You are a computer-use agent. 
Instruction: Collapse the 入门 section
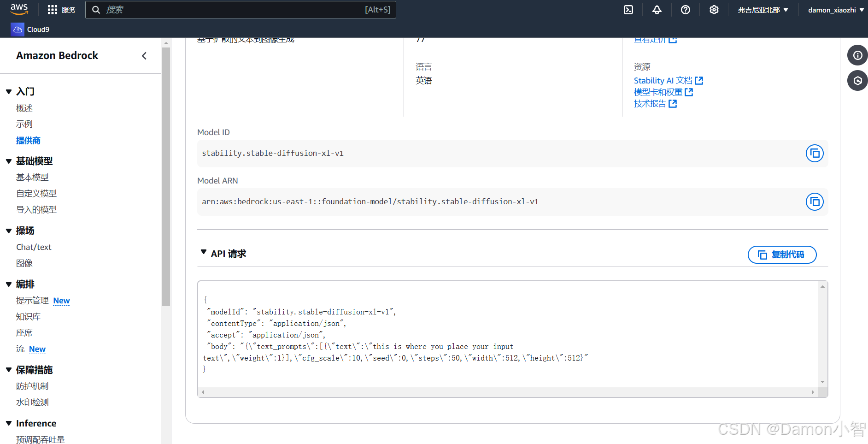coord(9,92)
